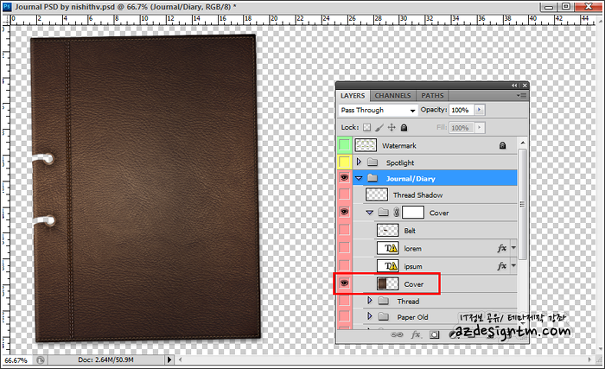Click Paper Old group folder icon
The image size is (605, 369).
[x=383, y=317]
